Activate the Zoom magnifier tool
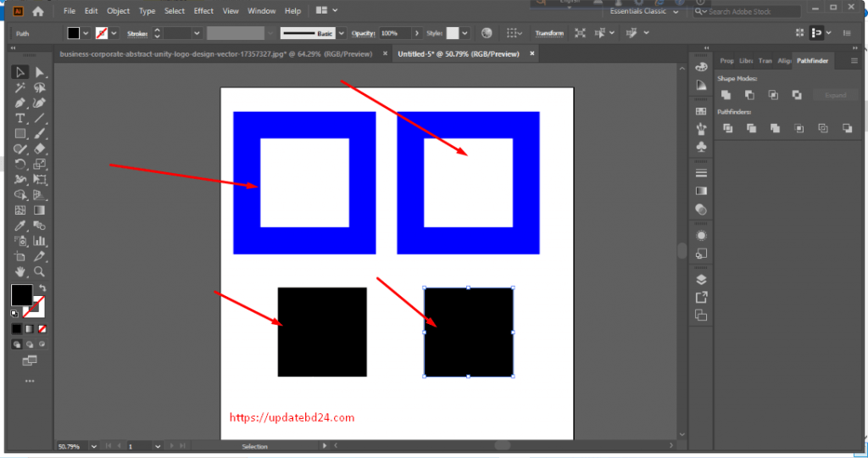 pos(39,271)
